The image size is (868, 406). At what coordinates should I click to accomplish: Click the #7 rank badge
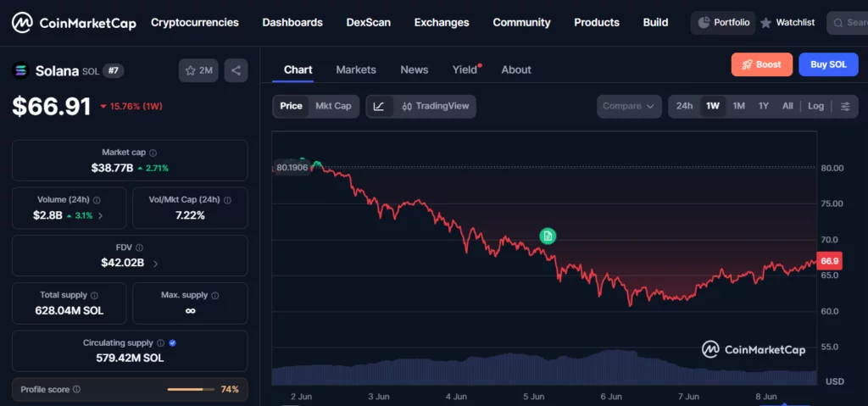114,70
